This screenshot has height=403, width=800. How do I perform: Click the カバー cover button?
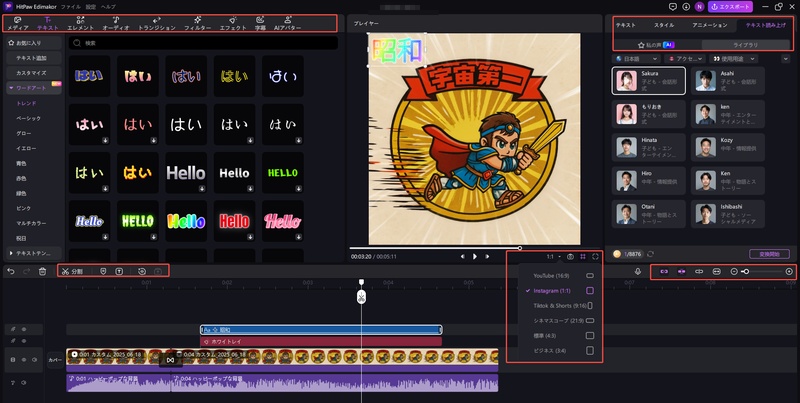pos(55,360)
